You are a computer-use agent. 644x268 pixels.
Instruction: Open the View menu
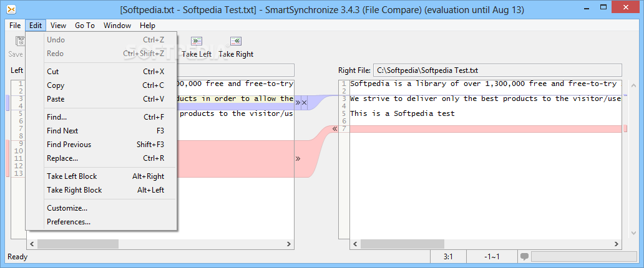(x=58, y=26)
